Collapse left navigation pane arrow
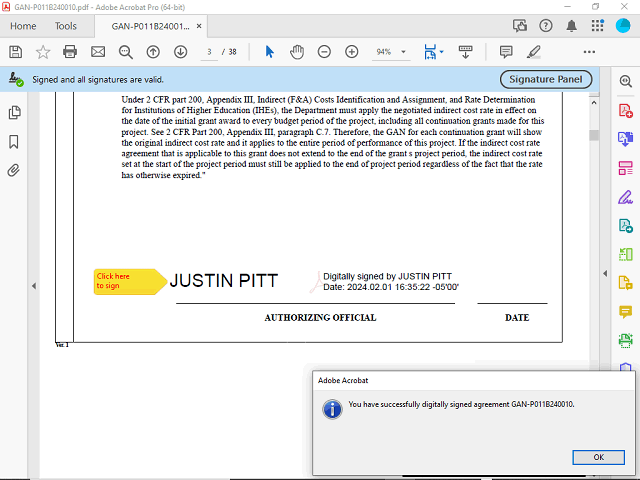This screenshot has height=480, width=640. pos(34,286)
